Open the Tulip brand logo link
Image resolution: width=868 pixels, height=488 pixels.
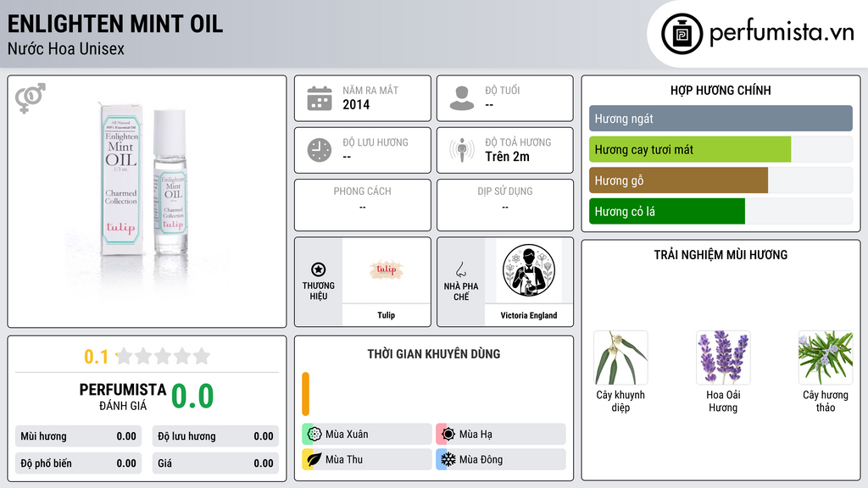pos(387,270)
